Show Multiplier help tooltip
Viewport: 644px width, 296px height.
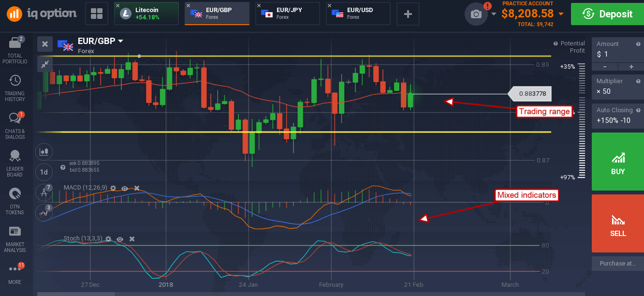(639, 81)
